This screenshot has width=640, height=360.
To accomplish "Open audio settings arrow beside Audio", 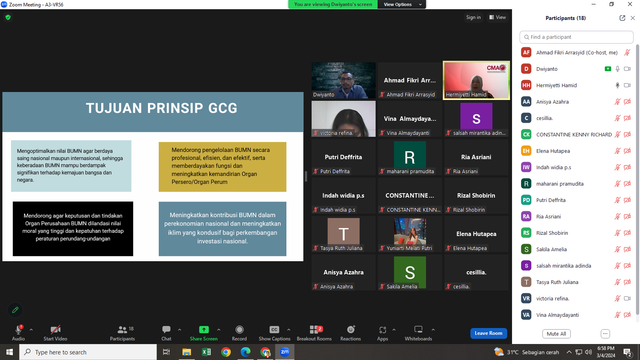I will 31,330.
